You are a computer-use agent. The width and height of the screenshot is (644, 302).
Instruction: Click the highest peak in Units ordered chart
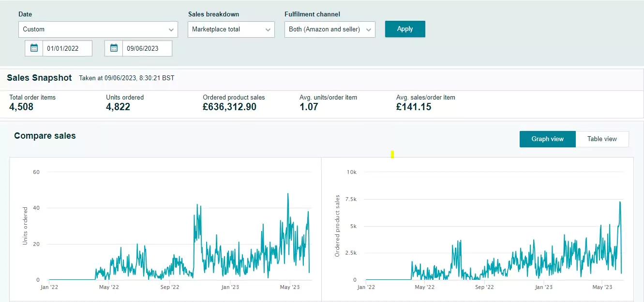pyautogui.click(x=288, y=194)
